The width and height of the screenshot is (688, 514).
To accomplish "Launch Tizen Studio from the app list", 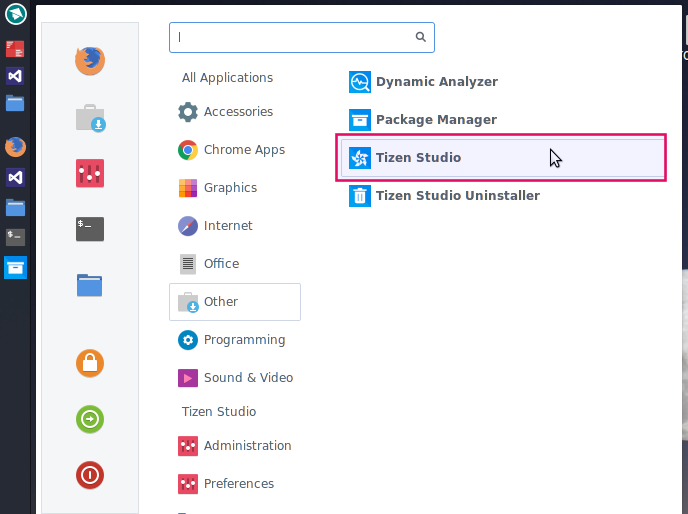I will coord(503,158).
